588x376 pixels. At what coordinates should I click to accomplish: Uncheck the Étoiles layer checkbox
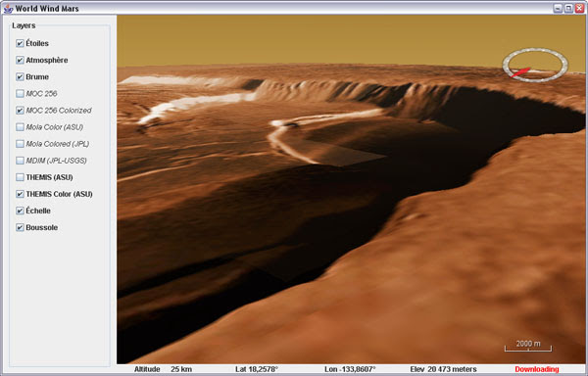point(20,43)
